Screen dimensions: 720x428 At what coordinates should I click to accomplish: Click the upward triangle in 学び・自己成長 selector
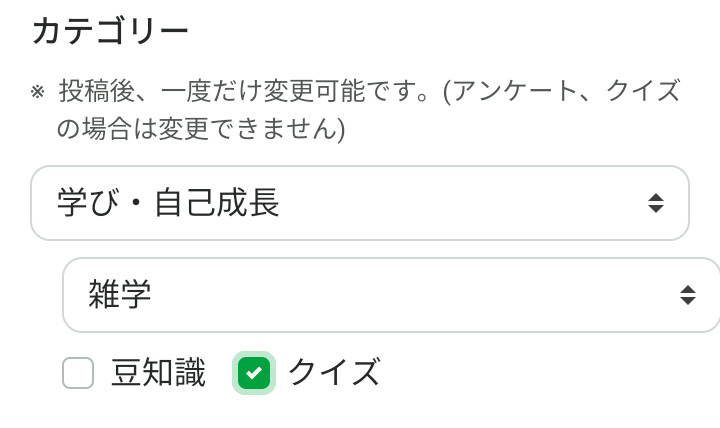point(656,196)
